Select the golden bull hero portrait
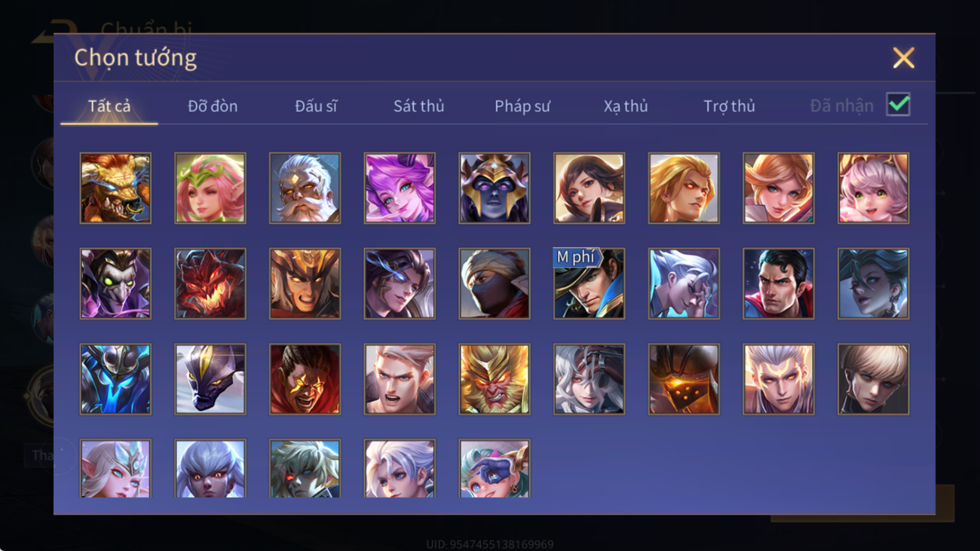980x551 pixels. point(115,188)
